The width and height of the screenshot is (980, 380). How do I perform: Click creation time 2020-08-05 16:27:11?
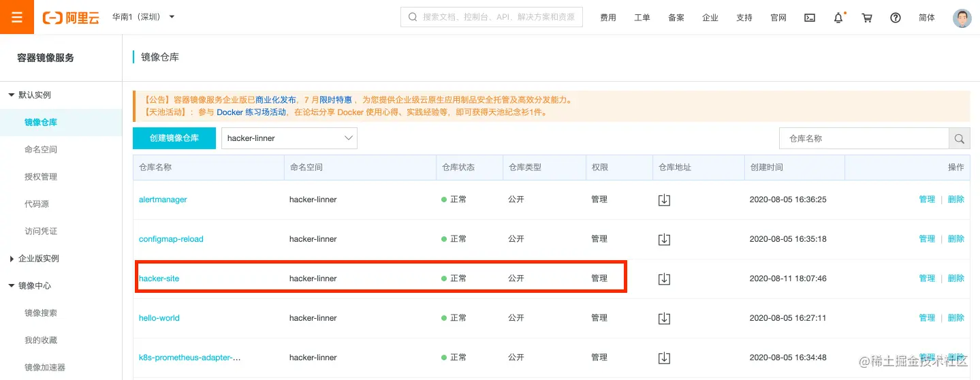click(x=788, y=318)
